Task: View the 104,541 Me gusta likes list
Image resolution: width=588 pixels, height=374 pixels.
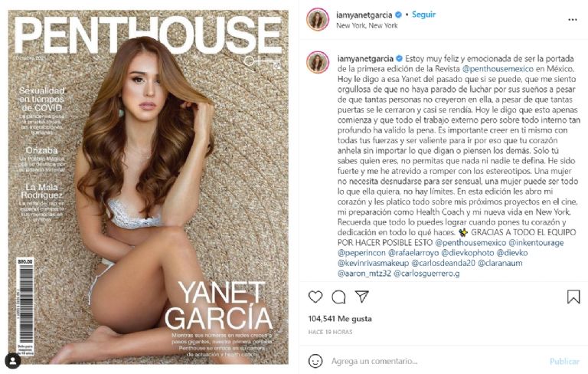Action: click(340, 319)
